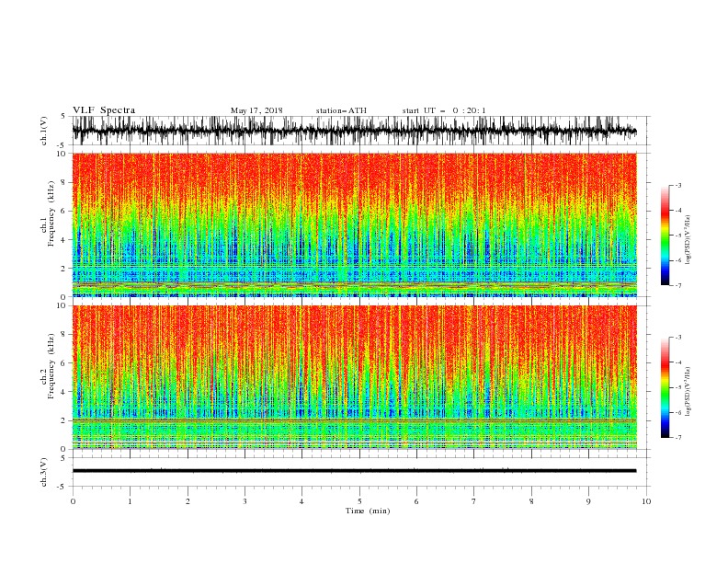
Task: Click the "0" tick on time axis
Action: point(73,501)
